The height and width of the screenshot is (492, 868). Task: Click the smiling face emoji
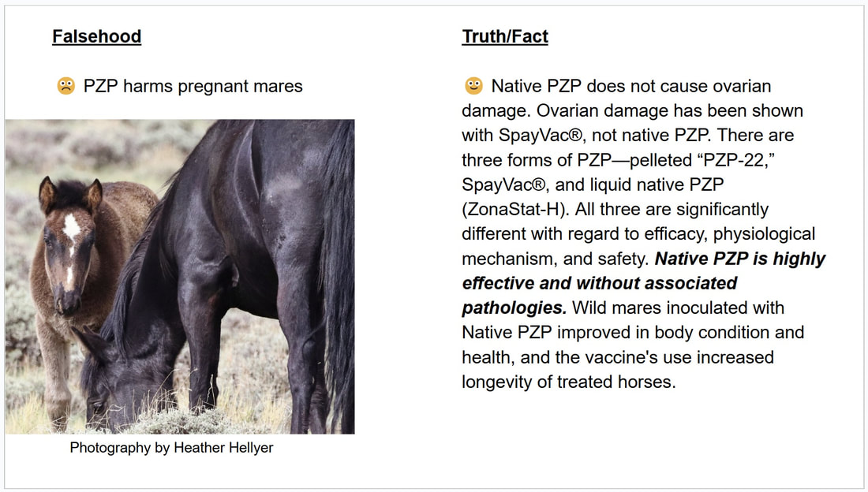[473, 86]
